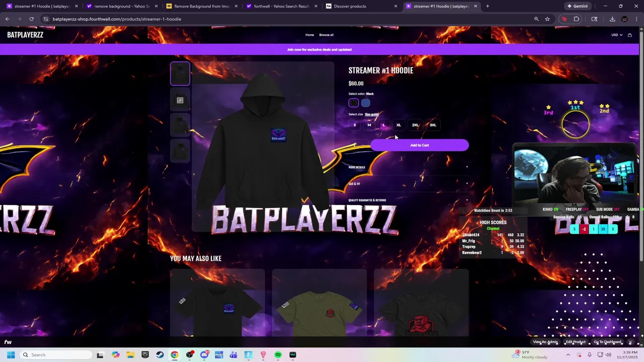Bookmark this page with the star icon
Viewport: 644px width, 362px height.
(x=547, y=19)
